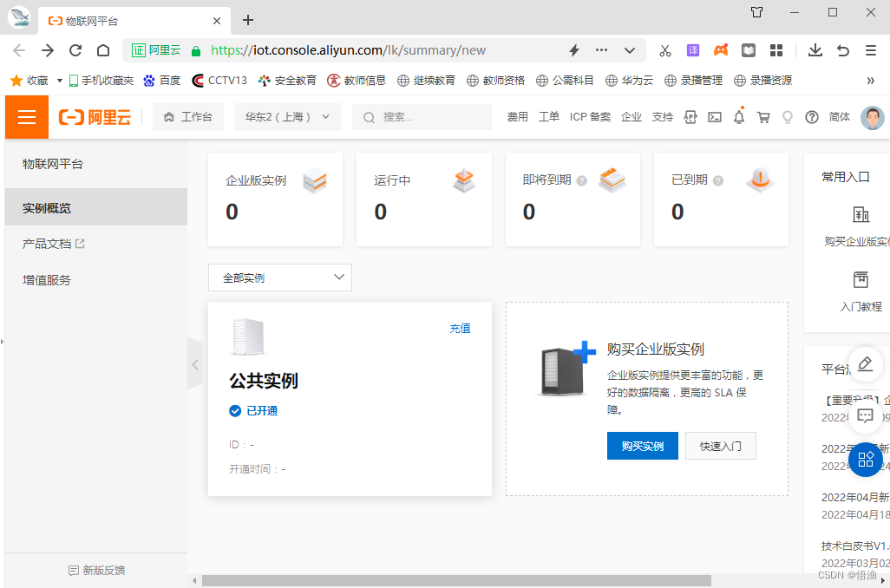The image size is (890, 588).
Task: Click the 搜索 search input field
Action: point(425,117)
